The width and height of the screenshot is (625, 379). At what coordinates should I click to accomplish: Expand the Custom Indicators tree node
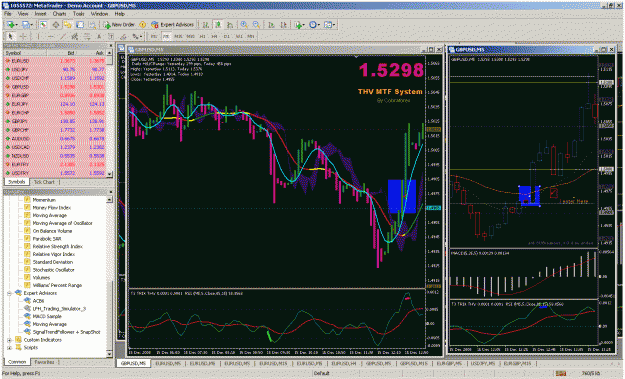pyautogui.click(x=9, y=340)
